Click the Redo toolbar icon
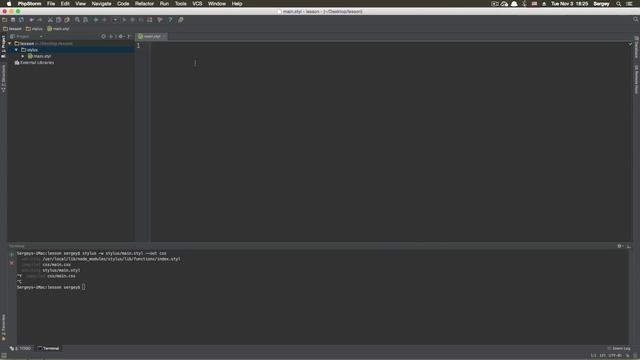The height and width of the screenshot is (360, 640). [x=40, y=20]
